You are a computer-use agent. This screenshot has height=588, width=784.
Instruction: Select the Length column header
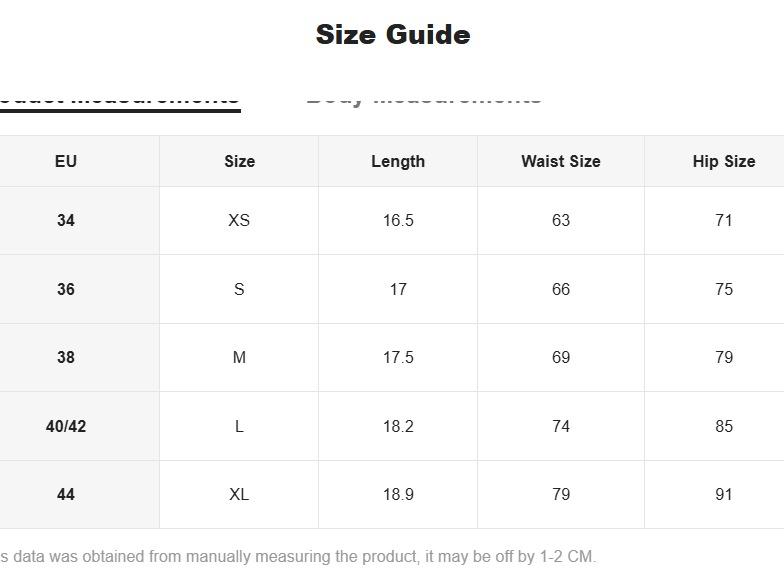pos(398,161)
